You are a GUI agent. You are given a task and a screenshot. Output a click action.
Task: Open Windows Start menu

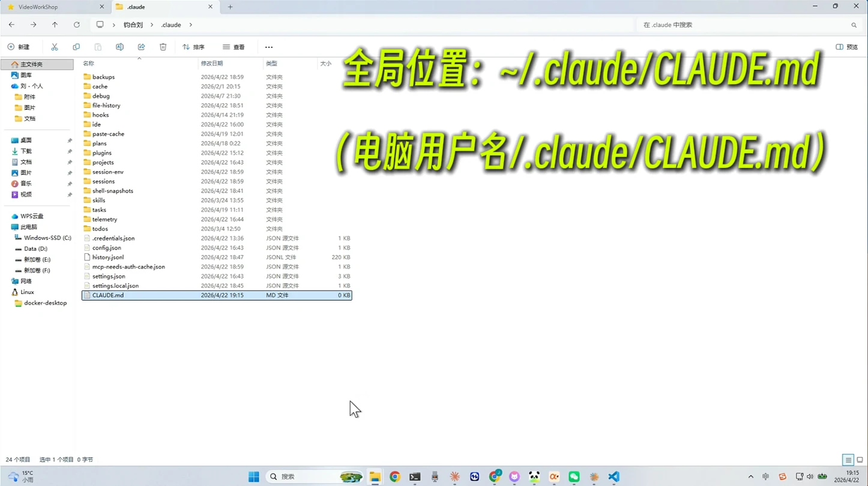coord(254,476)
